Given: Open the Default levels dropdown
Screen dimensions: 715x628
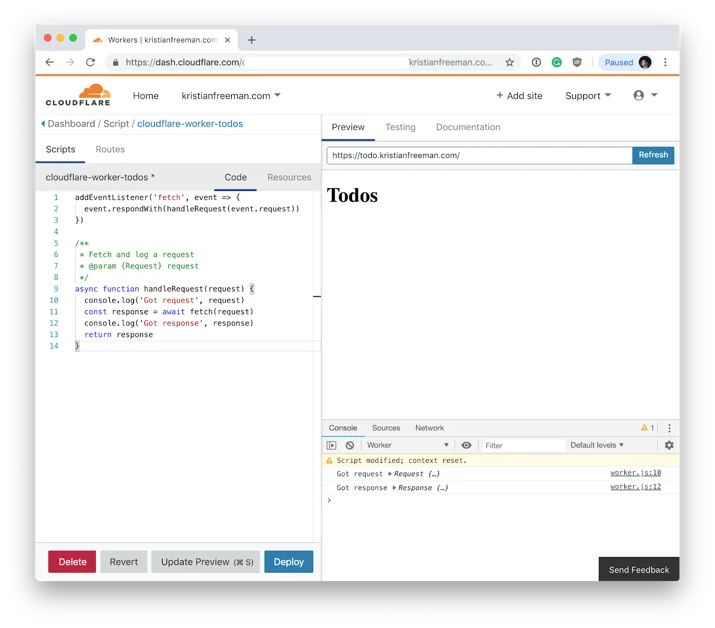Looking at the screenshot, I should (x=596, y=445).
